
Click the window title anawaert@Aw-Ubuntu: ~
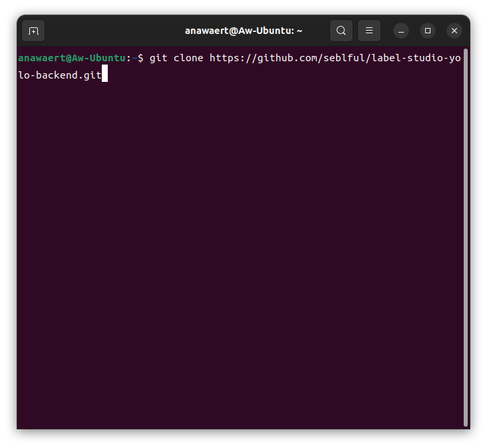coord(243,31)
